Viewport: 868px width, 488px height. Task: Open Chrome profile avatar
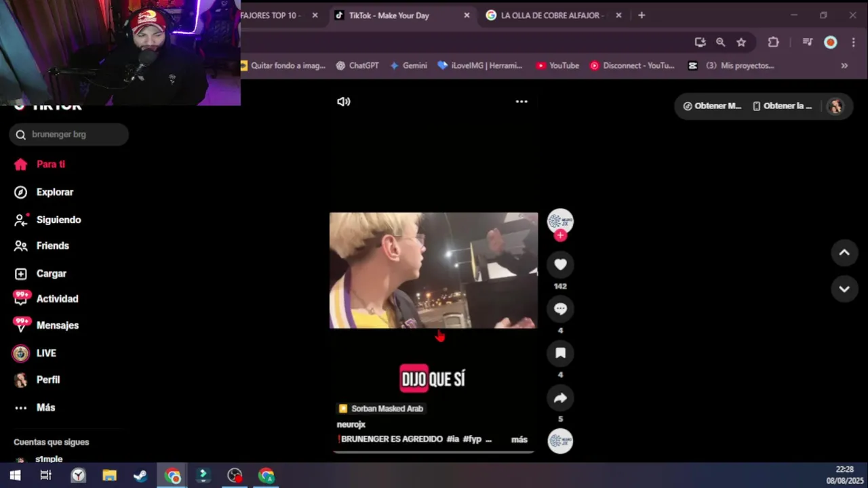830,42
